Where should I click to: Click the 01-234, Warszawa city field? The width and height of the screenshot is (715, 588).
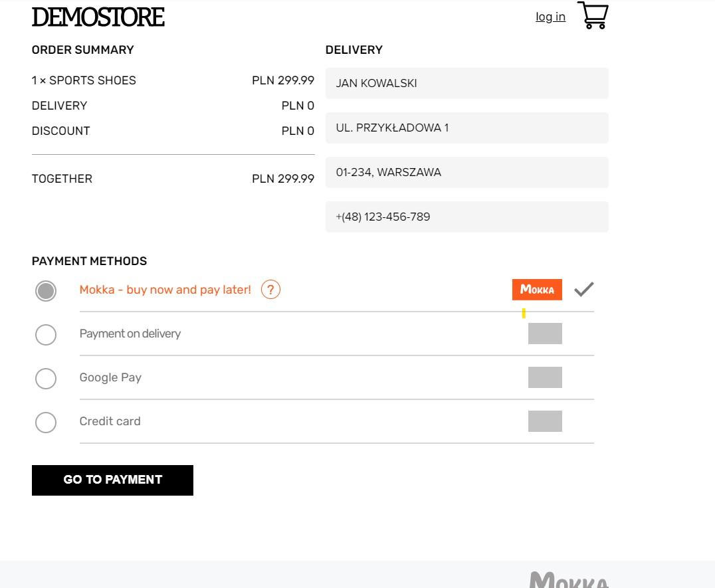(x=466, y=172)
